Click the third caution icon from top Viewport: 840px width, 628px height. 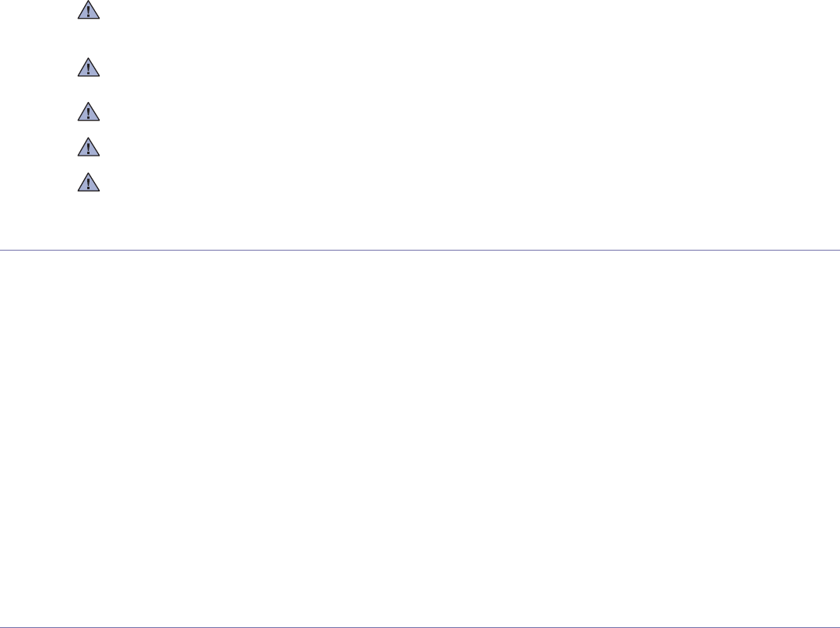click(90, 113)
